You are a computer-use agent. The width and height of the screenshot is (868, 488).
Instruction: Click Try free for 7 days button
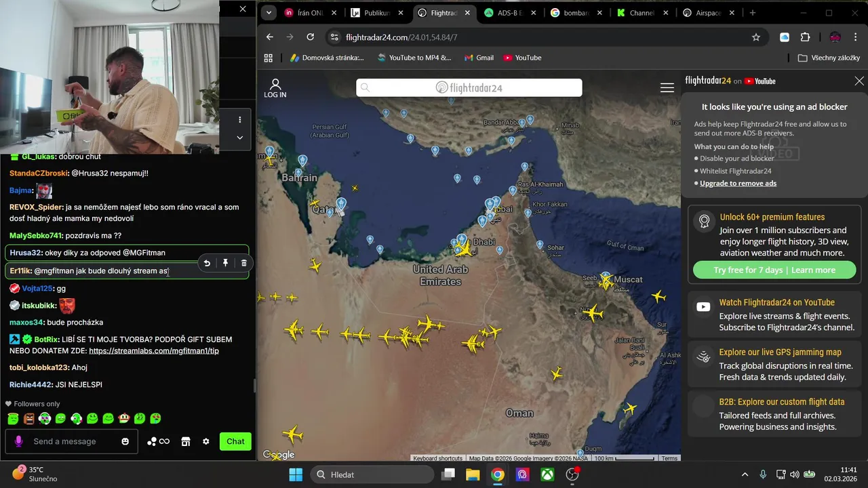click(x=774, y=270)
